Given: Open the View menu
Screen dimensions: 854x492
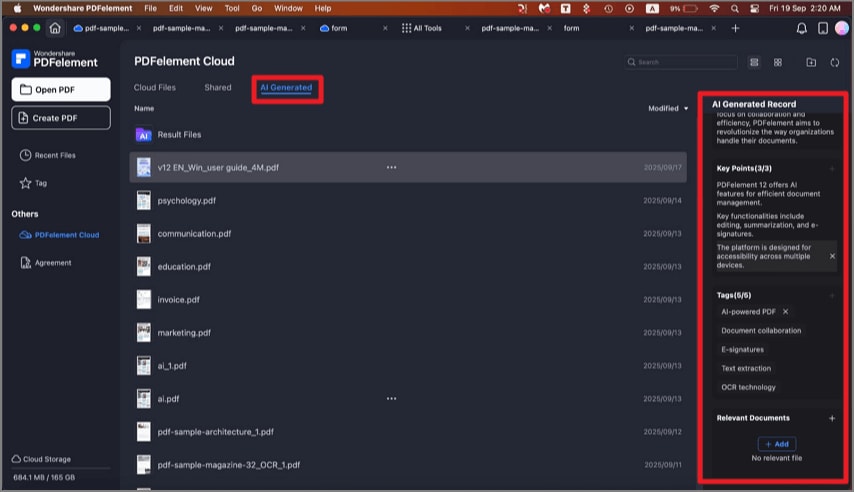Looking at the screenshot, I should (x=204, y=8).
